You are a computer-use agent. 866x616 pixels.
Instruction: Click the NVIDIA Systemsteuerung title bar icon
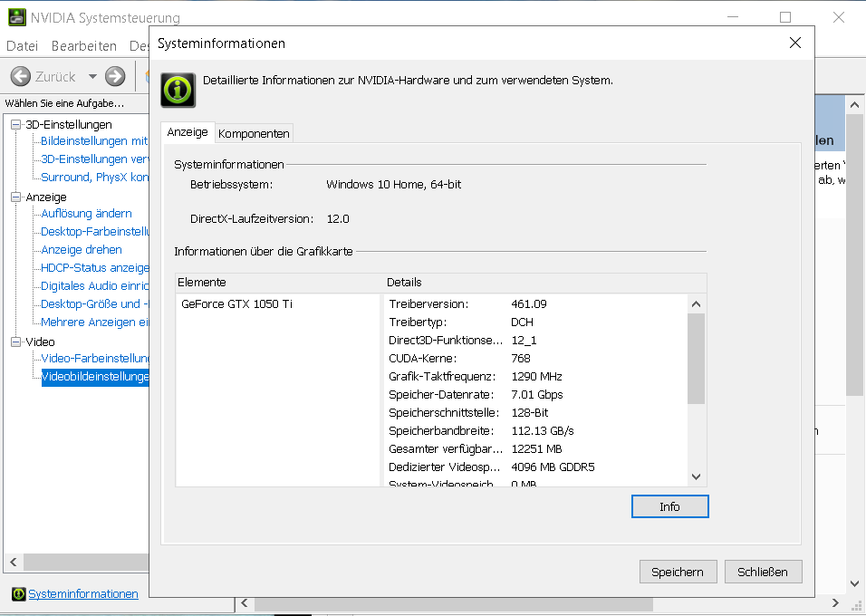pos(16,17)
